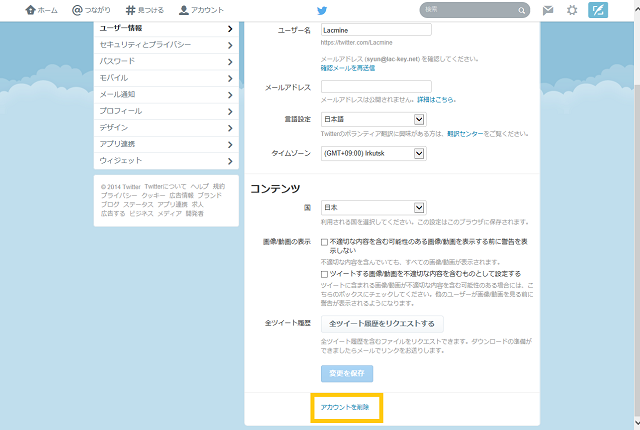Screen dimensions: 640x430
Task: Click the page vertical scrollbar thumb
Action: pos(637,251)
